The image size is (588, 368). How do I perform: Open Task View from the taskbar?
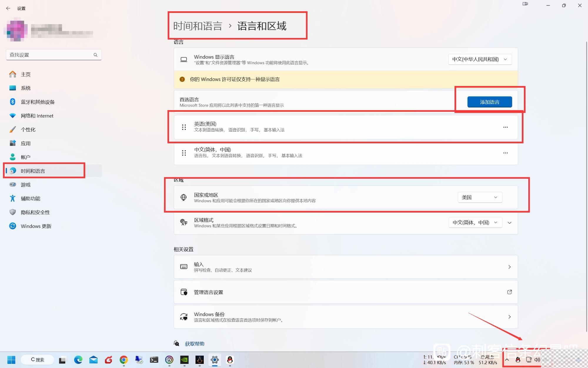click(x=62, y=360)
